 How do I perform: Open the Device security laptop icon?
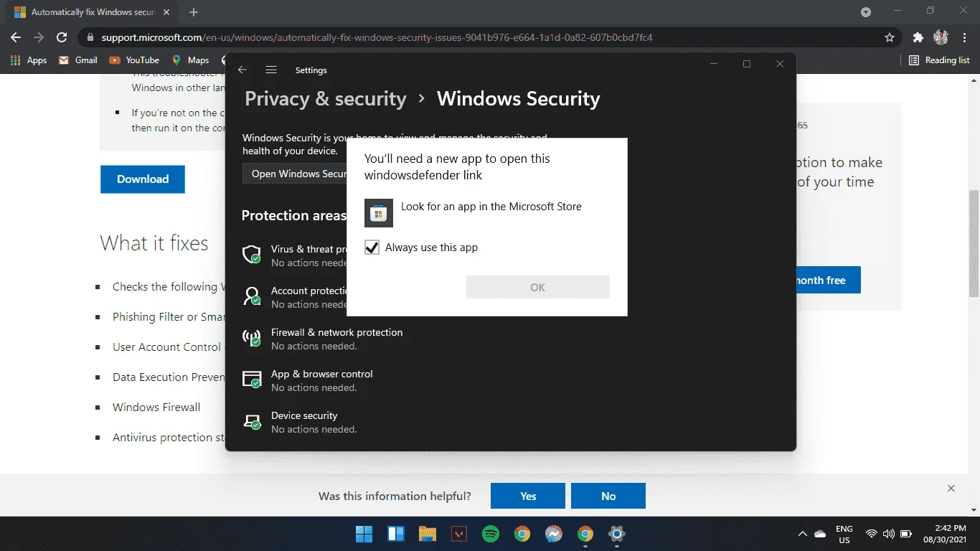pos(252,420)
